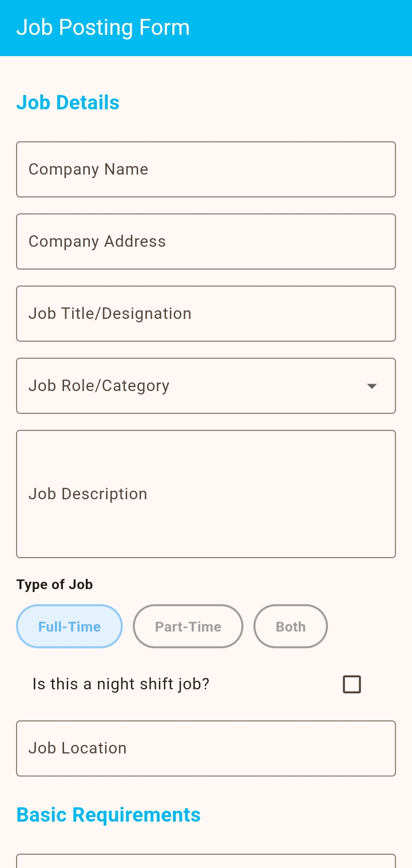The height and width of the screenshot is (868, 412).
Task: Pick the Both job type chip
Action: click(291, 626)
